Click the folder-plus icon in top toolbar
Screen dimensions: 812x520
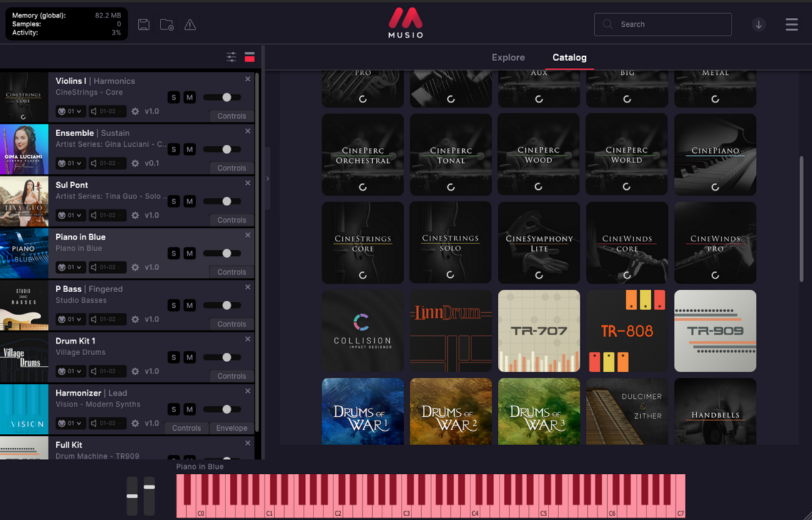[167, 24]
